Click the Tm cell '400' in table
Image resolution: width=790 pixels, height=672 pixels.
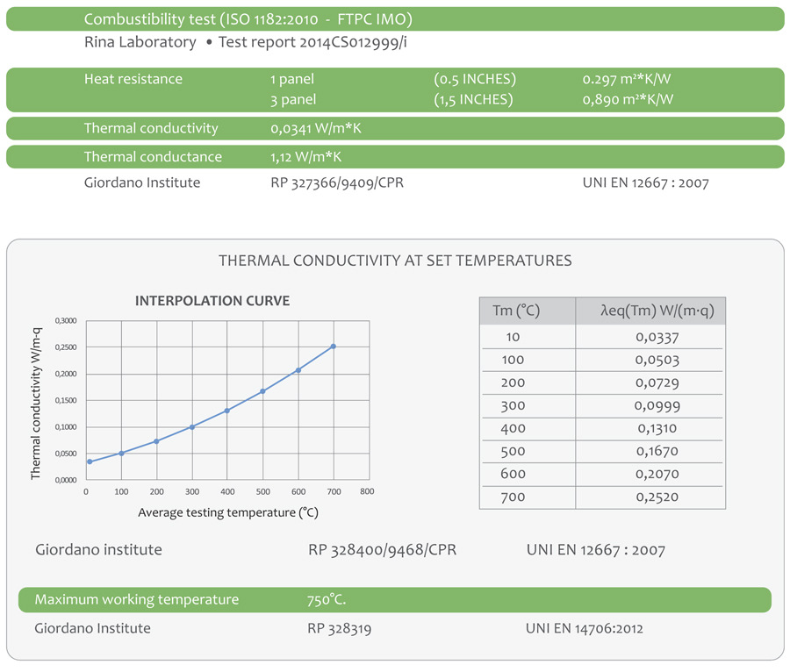click(x=513, y=428)
